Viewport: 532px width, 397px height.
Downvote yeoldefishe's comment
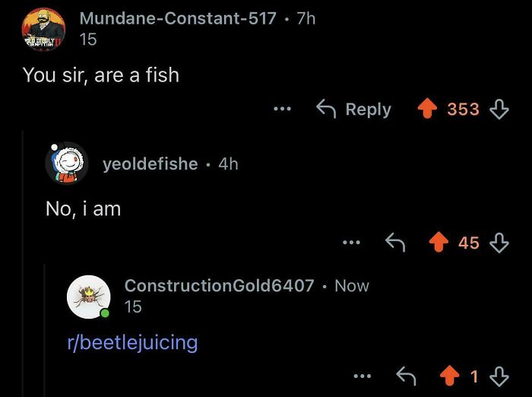coord(499,243)
